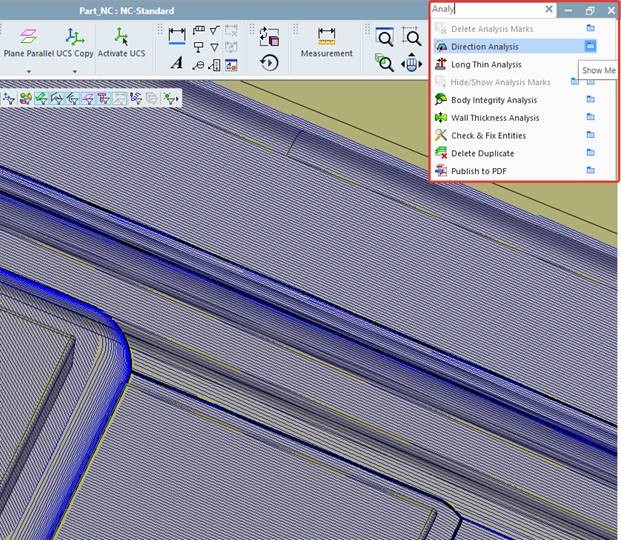Expand the UCS Copy dropdown arrow

pyautogui.click(x=75, y=72)
